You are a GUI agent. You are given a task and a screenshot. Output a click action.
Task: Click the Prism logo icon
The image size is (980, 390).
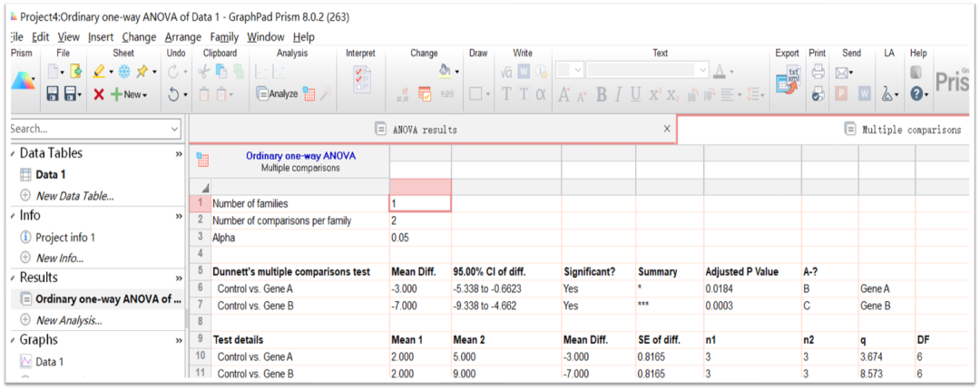(x=23, y=82)
